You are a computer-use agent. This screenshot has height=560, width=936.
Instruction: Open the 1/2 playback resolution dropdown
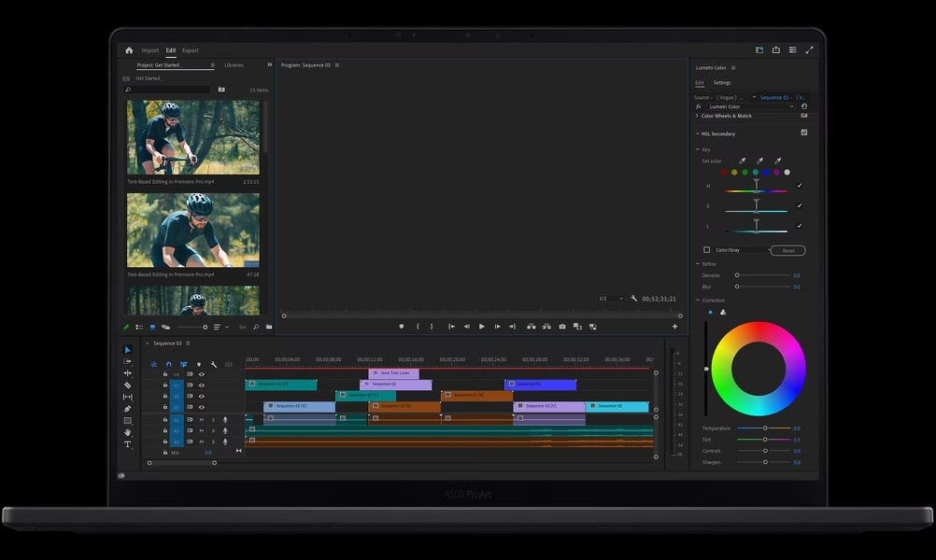coord(608,299)
